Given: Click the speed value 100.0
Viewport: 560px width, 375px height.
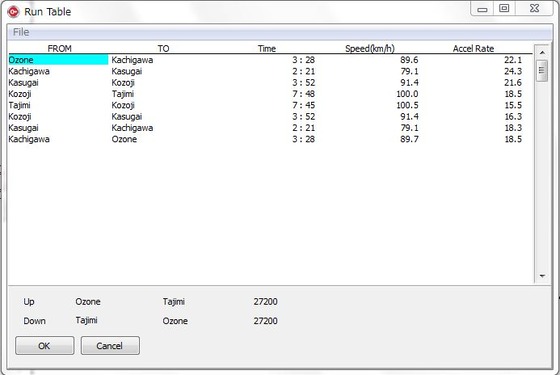Looking at the screenshot, I should [407, 94].
